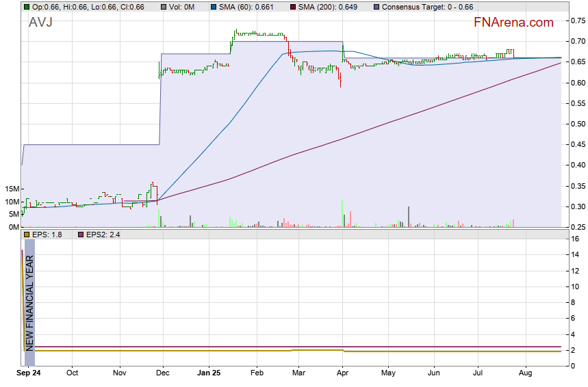Click the blue SMA (60) legend swatch
This screenshot has width=588, height=387.
click(x=214, y=7)
